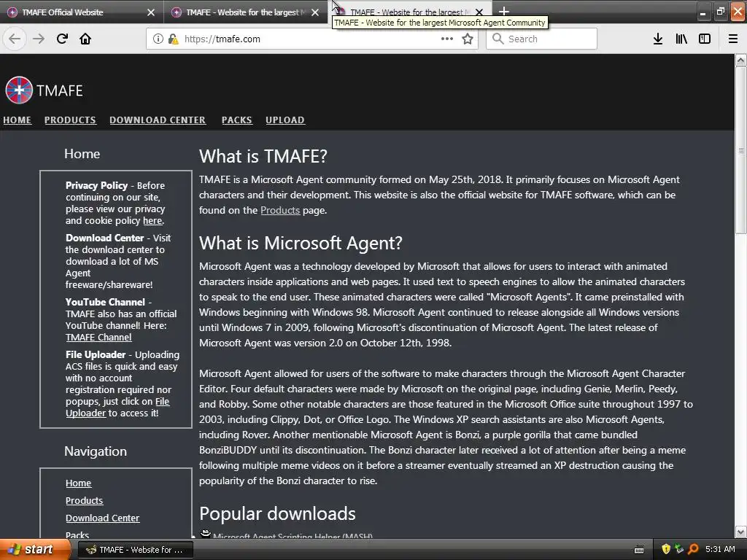The width and height of the screenshot is (747, 560).
Task: Click the TMAFE logo in page header
Action: [x=44, y=90]
